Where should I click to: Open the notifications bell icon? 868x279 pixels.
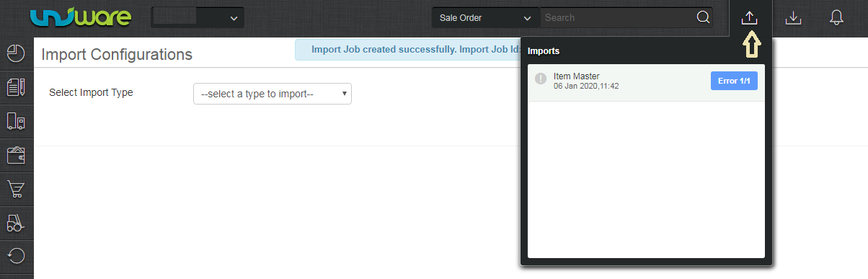pyautogui.click(x=836, y=18)
